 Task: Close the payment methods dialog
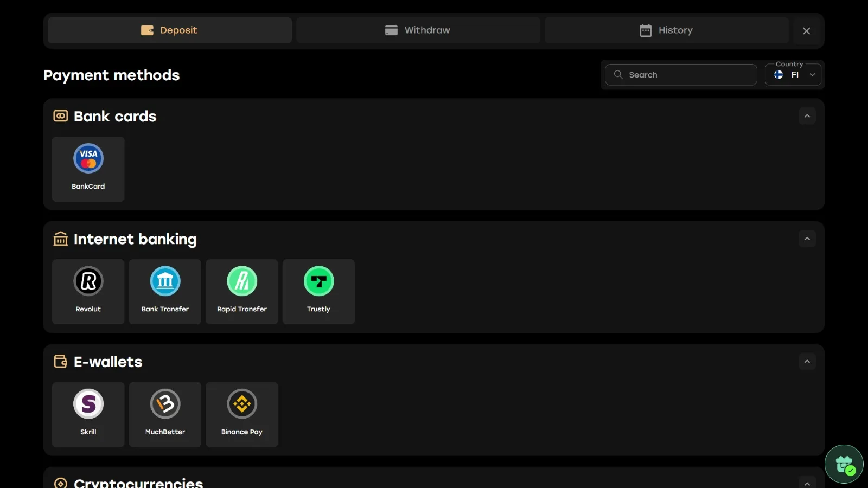pyautogui.click(x=806, y=31)
